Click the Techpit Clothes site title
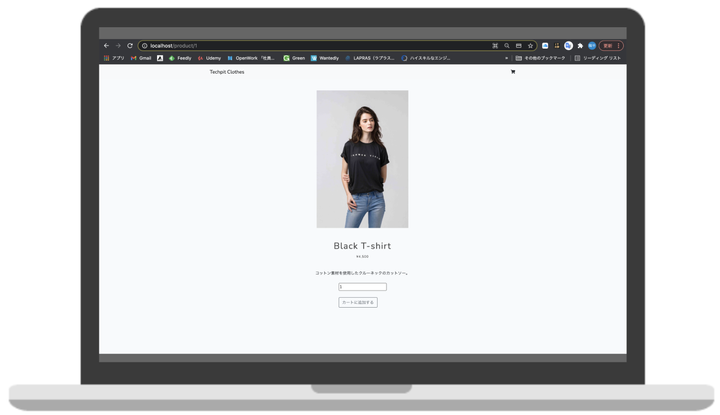The image size is (720, 415). [227, 72]
